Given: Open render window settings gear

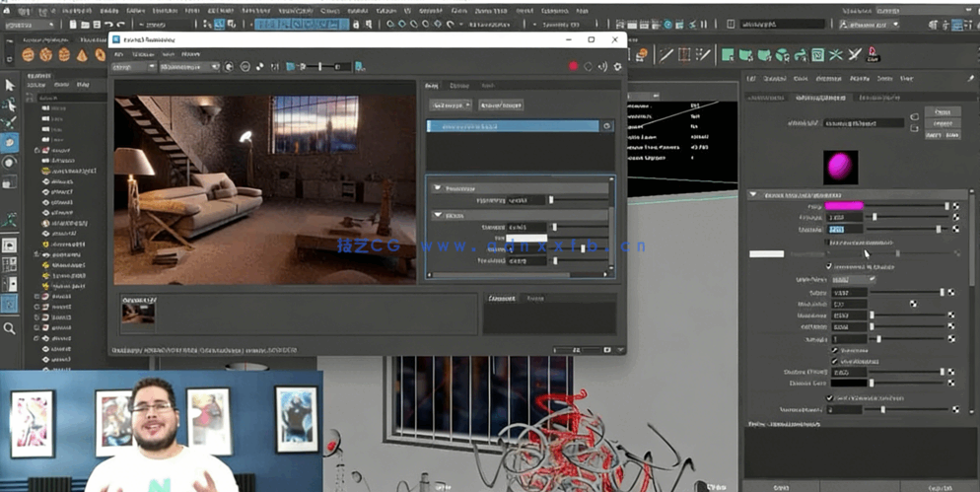Looking at the screenshot, I should click(618, 67).
